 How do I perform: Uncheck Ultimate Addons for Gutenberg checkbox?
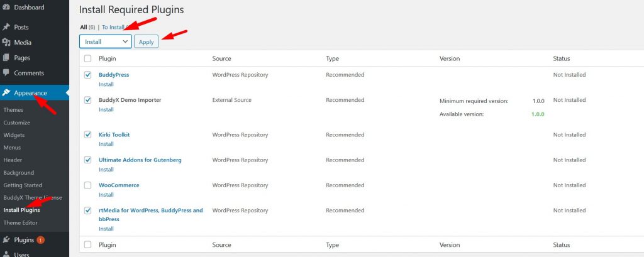[87, 160]
